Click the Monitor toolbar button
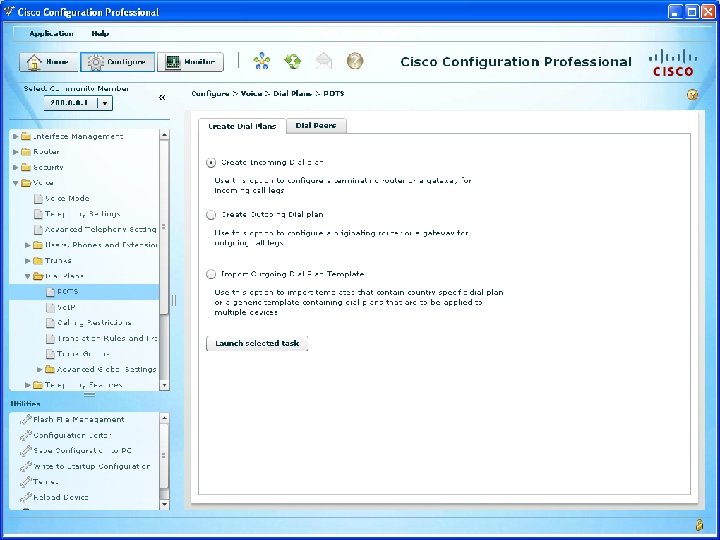Screen dimensions: 720x540 tap(190, 62)
